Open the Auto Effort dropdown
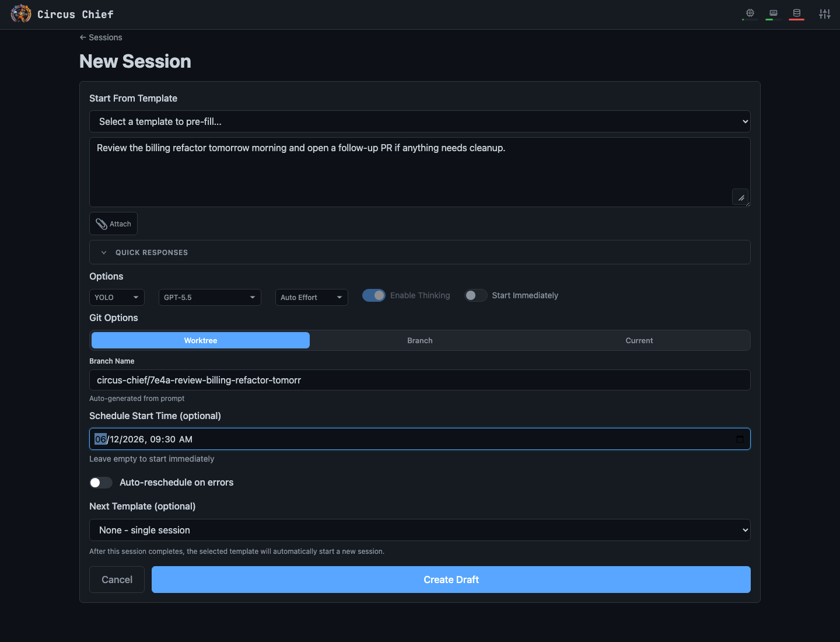This screenshot has height=642, width=840. [x=311, y=297]
